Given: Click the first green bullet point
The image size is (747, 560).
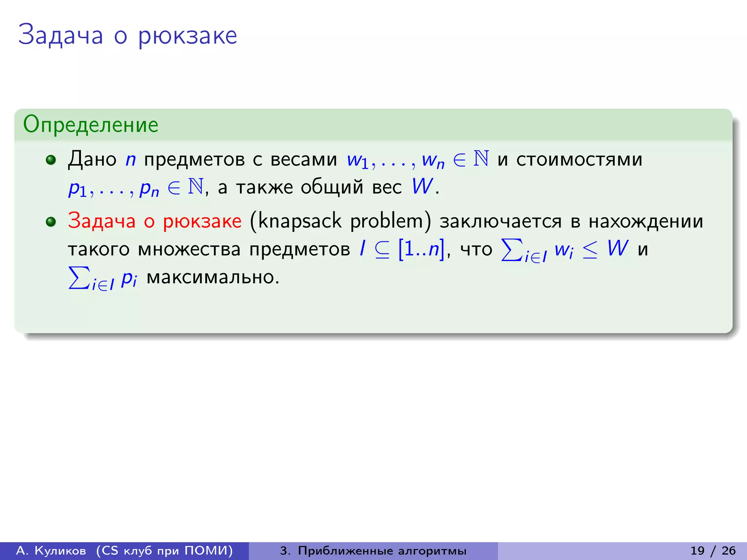Looking at the screenshot, I should tap(51, 160).
